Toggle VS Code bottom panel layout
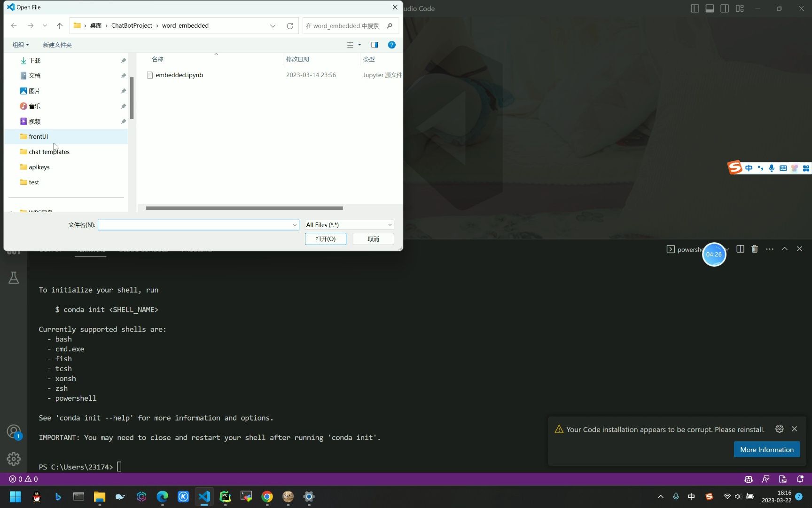812x508 pixels. [710, 8]
